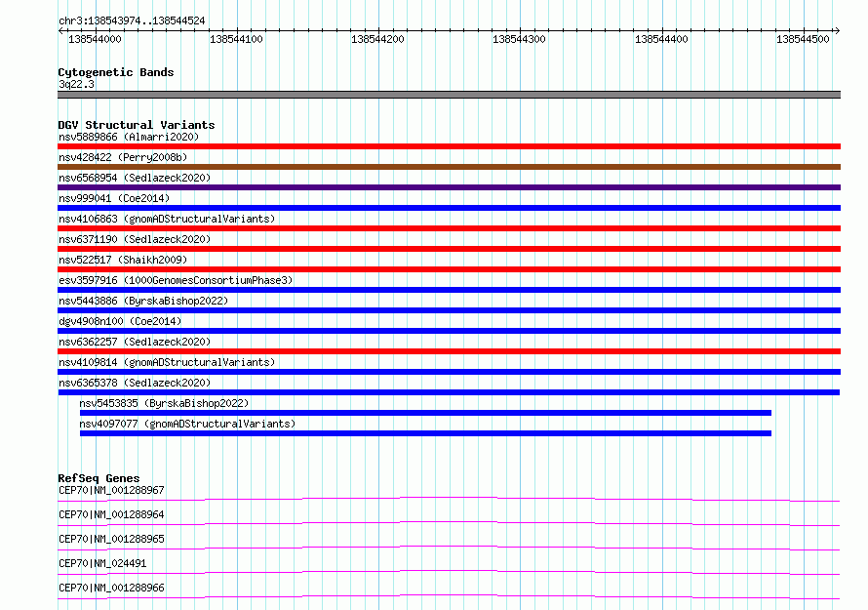The height and width of the screenshot is (610, 868).
Task: Click ruler position 138544100
Action: (x=236, y=39)
